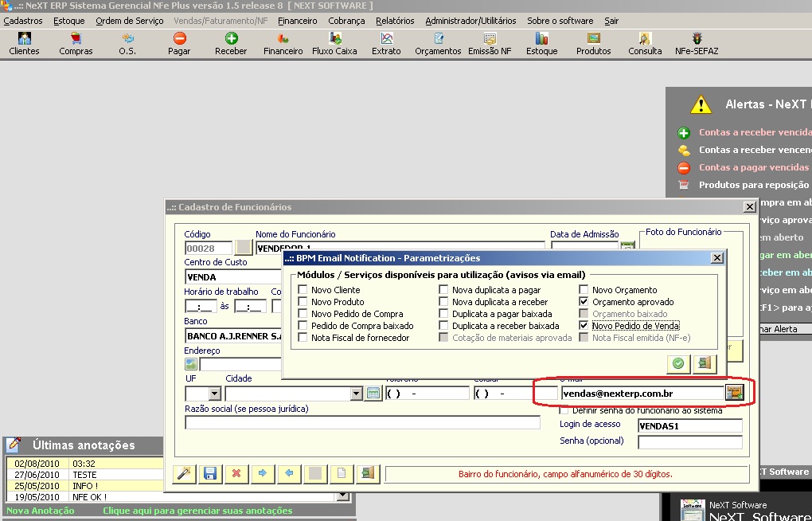
Task: Save the record using the floppy disk icon
Action: (209, 473)
